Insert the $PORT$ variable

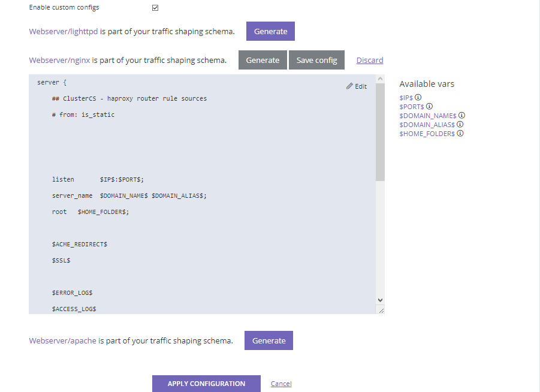[412, 107]
